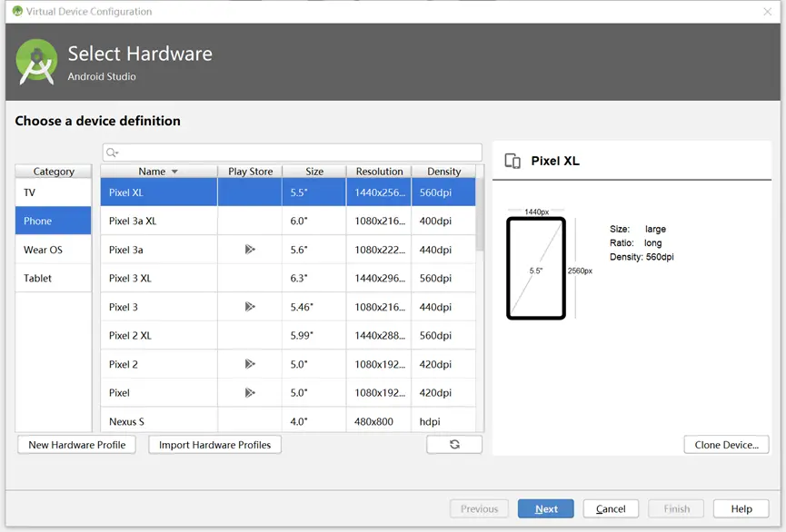Click the 1080x222... resolution cell
The image size is (786, 532).
coord(379,250)
